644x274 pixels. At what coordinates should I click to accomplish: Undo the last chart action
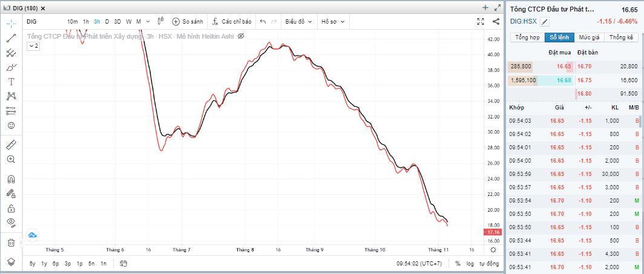point(263,21)
